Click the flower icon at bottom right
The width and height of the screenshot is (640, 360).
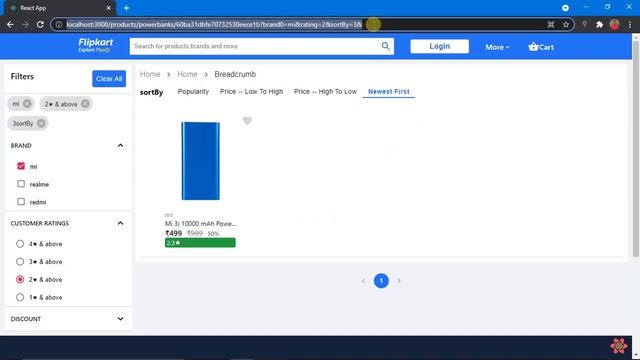tap(618, 346)
